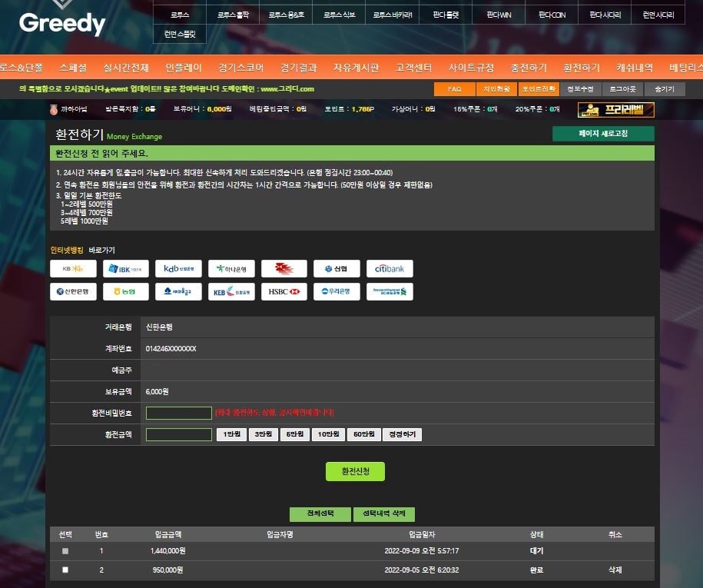
Task: Select the Citibank logo
Action: coord(390,268)
